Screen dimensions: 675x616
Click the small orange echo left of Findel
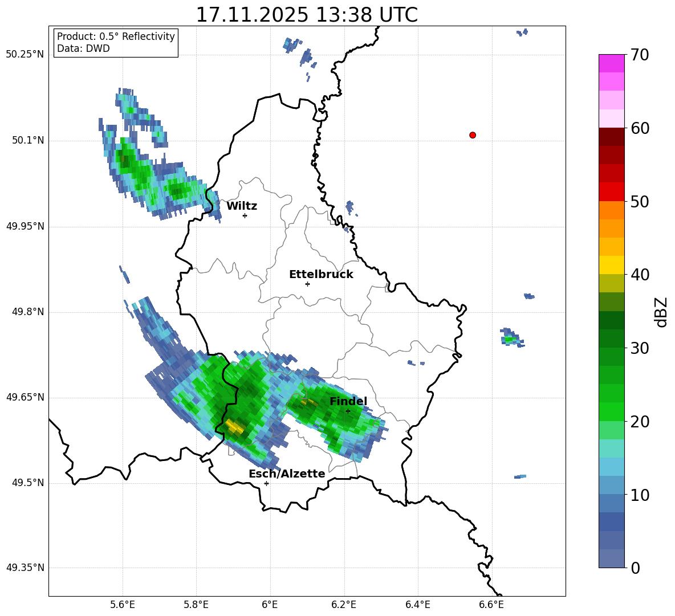(x=309, y=402)
